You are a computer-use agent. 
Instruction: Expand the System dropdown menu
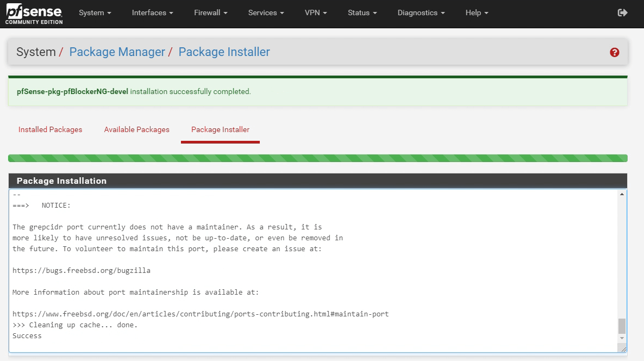coord(95,13)
